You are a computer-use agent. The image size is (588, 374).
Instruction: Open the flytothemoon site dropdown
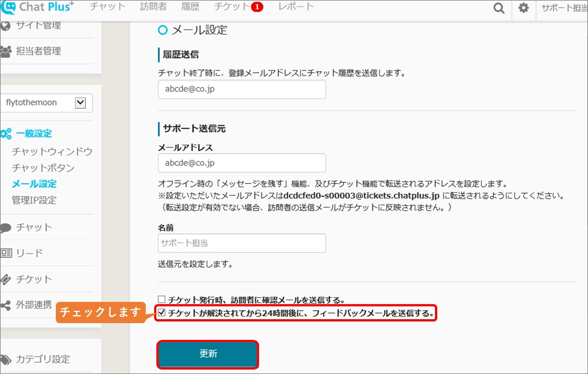tap(46, 102)
